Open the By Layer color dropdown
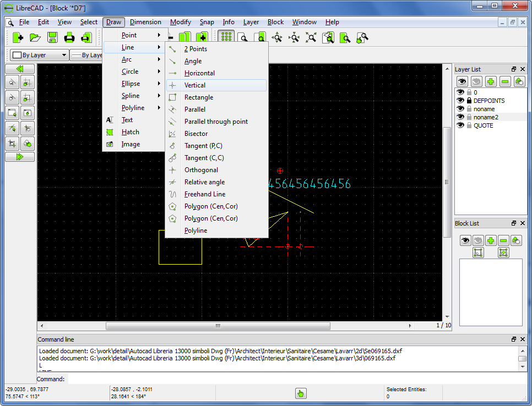Screen dimensions: 532x406 pyautogui.click(x=39, y=55)
